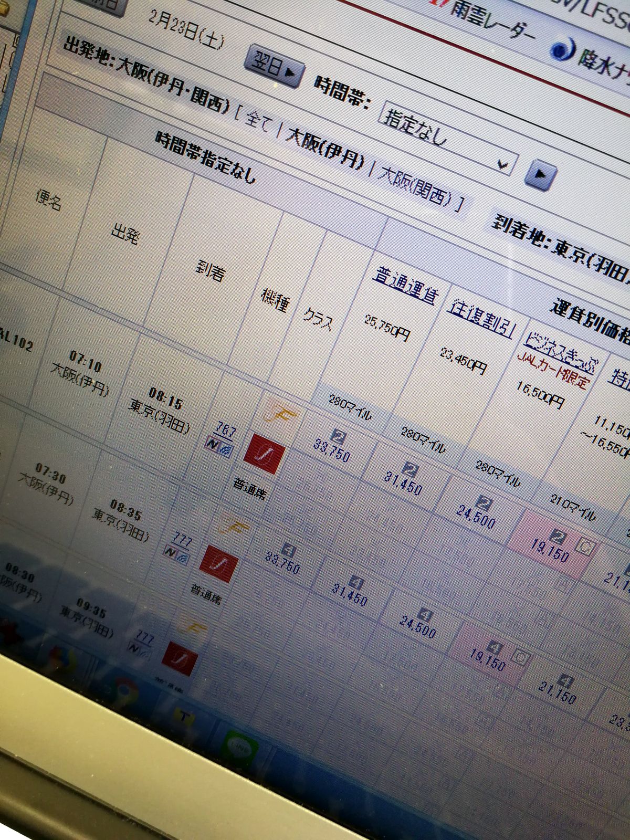Click the クラス column header

click(x=318, y=320)
